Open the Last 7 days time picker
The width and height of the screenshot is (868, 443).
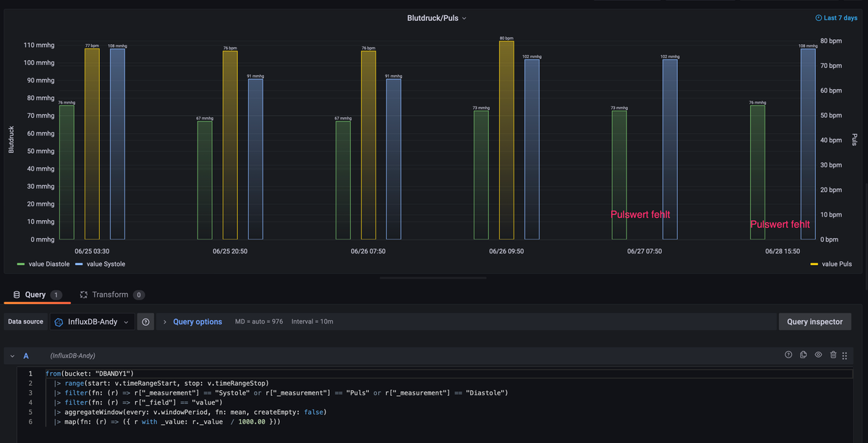pyautogui.click(x=835, y=17)
